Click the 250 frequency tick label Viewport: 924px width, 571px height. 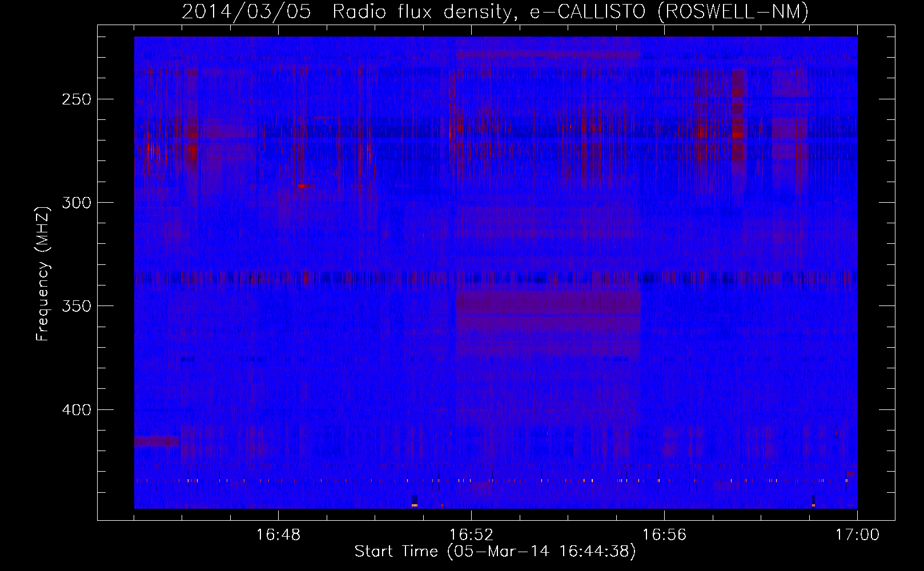click(77, 99)
